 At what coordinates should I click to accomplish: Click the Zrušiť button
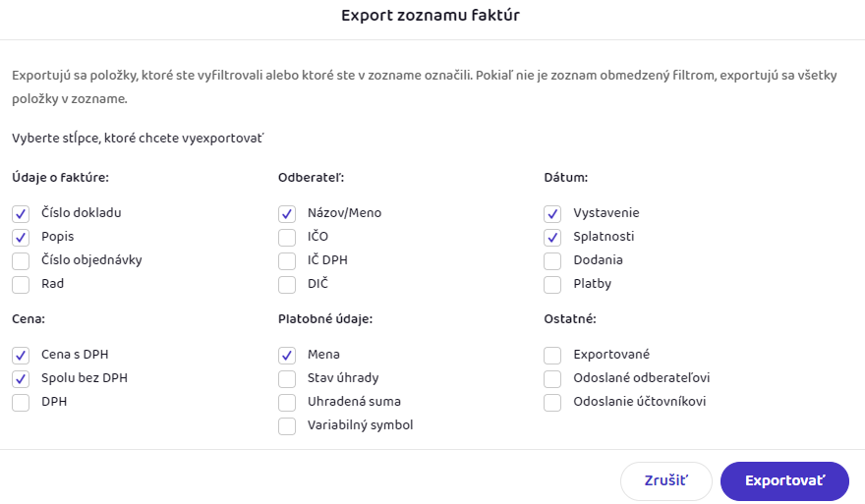coord(665,481)
